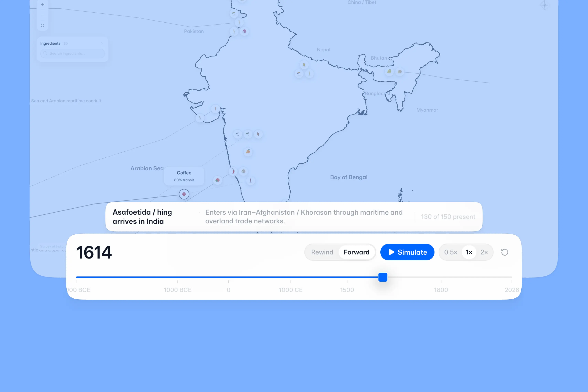Click the 130 of 150 present counter
This screenshot has width=588, height=392.
tap(448, 217)
